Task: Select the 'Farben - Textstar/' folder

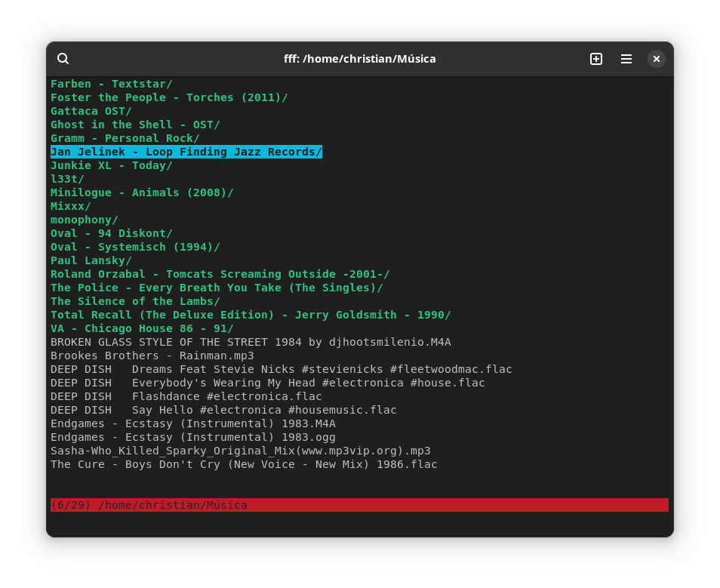Action: click(112, 84)
